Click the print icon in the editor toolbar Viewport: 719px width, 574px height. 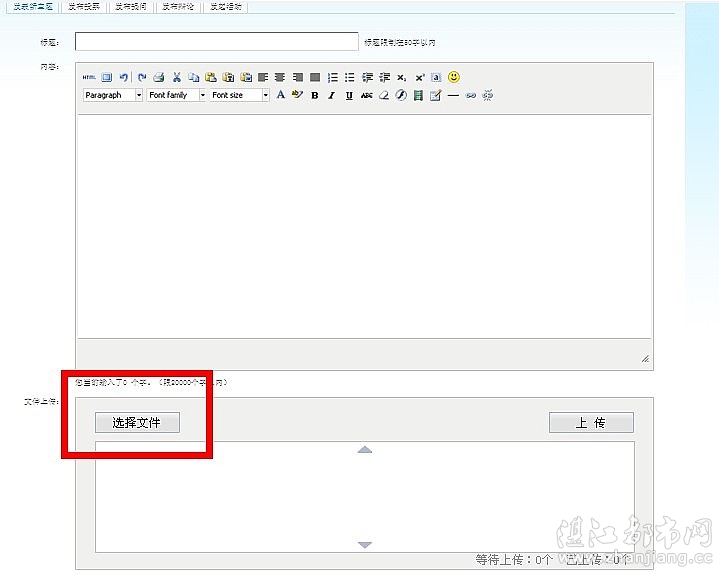click(x=158, y=77)
